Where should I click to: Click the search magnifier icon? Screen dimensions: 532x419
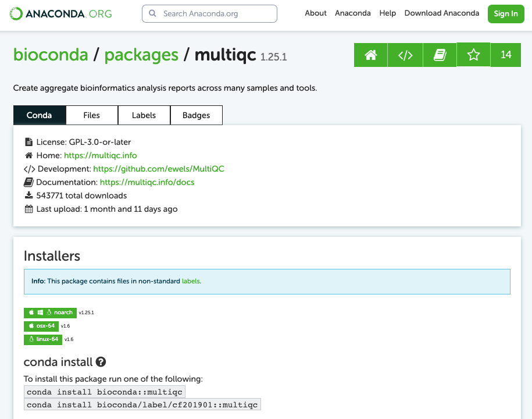[151, 13]
